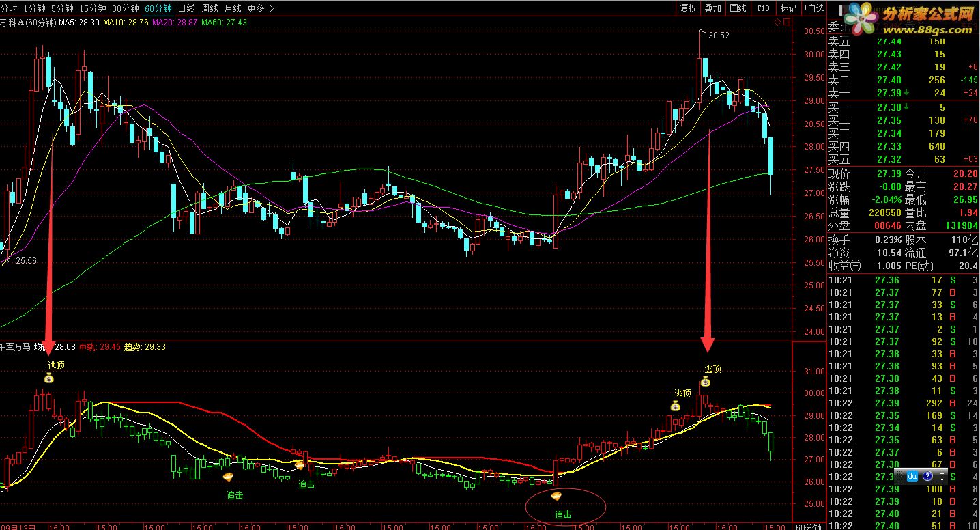Switch chart to 月线

pyautogui.click(x=233, y=8)
